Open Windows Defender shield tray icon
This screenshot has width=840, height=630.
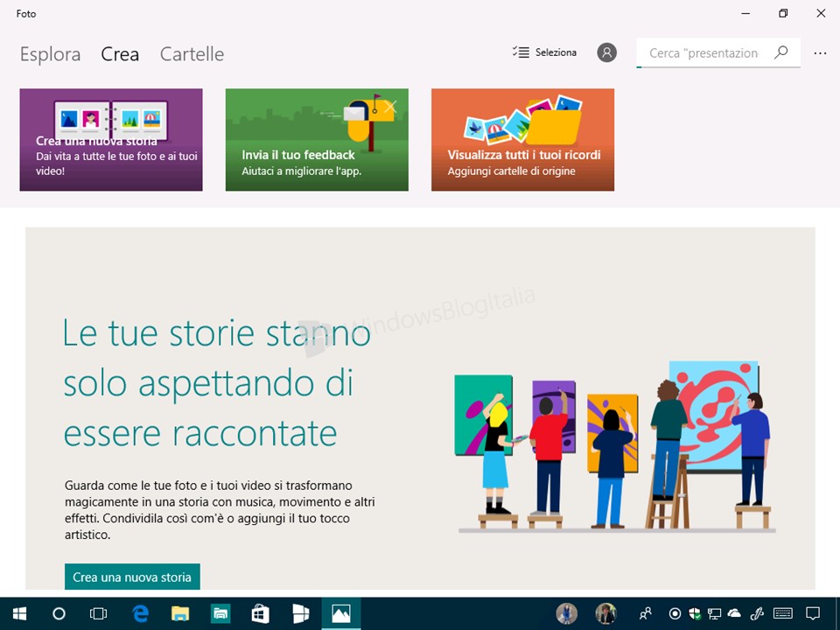tap(694, 613)
